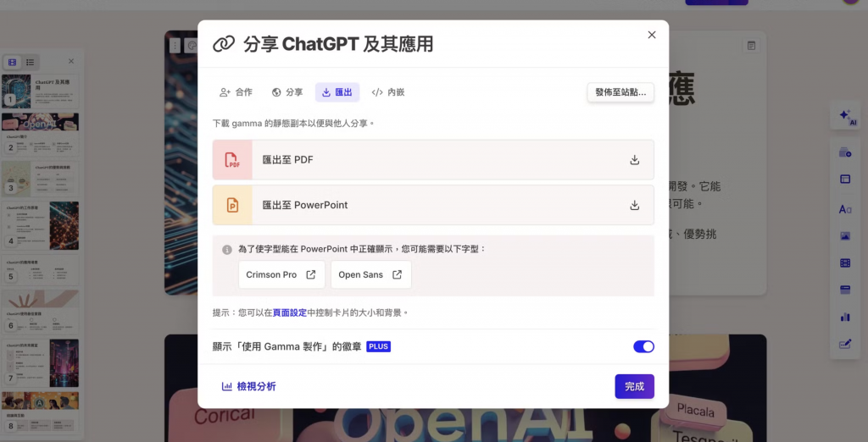The height and width of the screenshot is (442, 868).
Task: Select slide 6 thumbnail in sidebar
Action: [x=41, y=312]
